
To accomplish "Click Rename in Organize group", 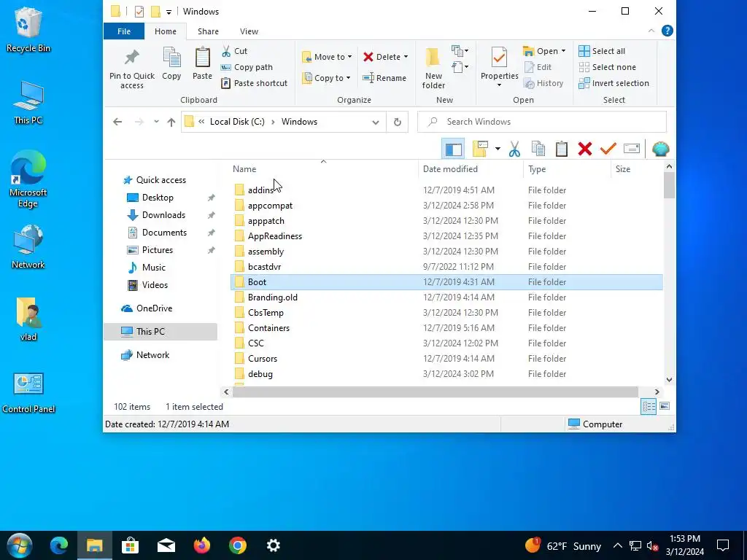I will tap(384, 77).
